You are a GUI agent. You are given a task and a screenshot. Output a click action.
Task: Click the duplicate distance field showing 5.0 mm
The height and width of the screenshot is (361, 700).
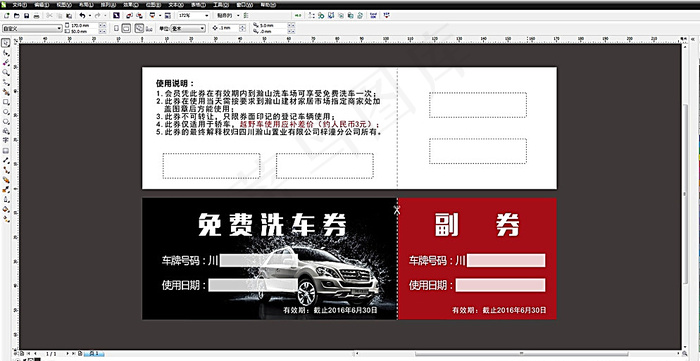tap(272, 25)
